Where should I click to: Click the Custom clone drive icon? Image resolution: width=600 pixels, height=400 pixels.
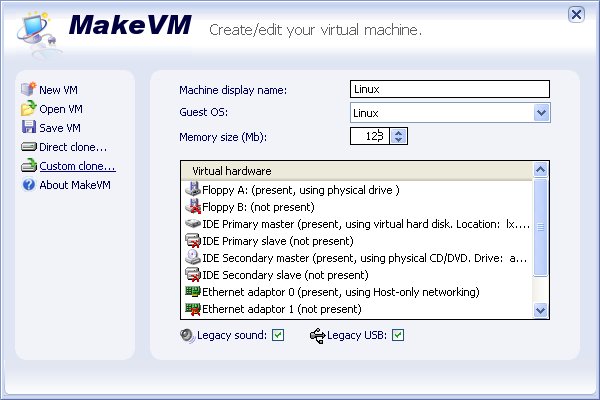(x=28, y=165)
